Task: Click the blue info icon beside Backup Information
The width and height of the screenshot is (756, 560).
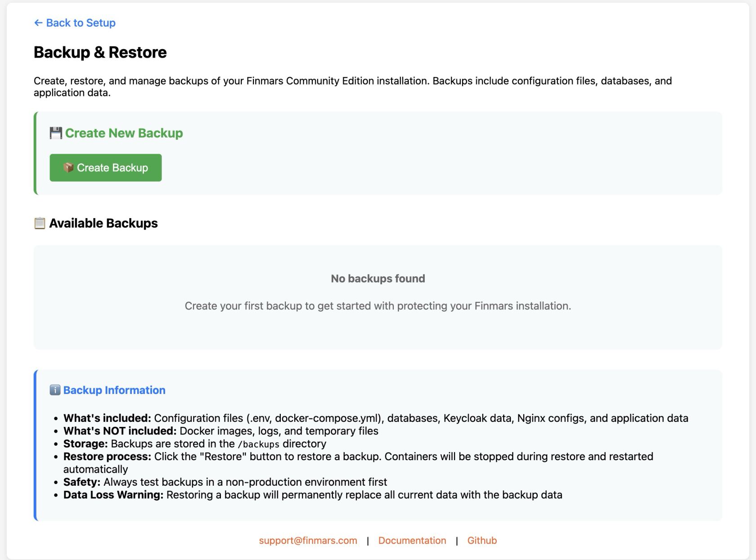Action: [x=55, y=390]
